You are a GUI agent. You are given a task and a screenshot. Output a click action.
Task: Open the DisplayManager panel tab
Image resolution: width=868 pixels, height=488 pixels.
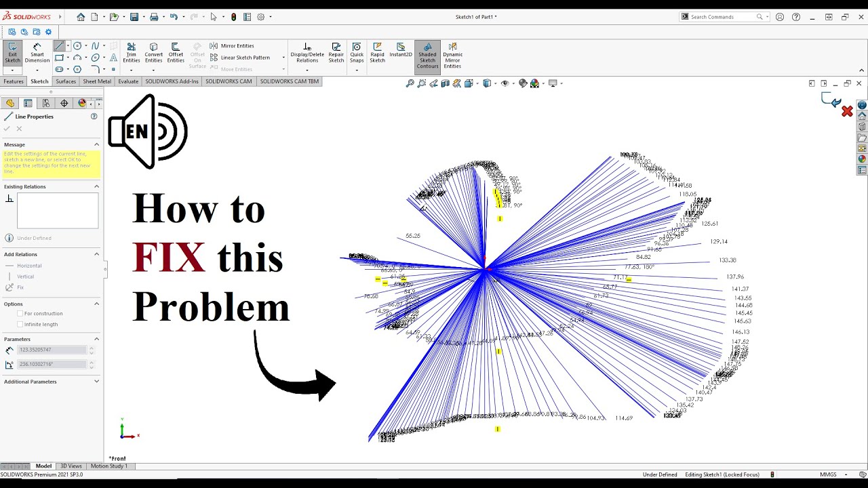point(83,103)
